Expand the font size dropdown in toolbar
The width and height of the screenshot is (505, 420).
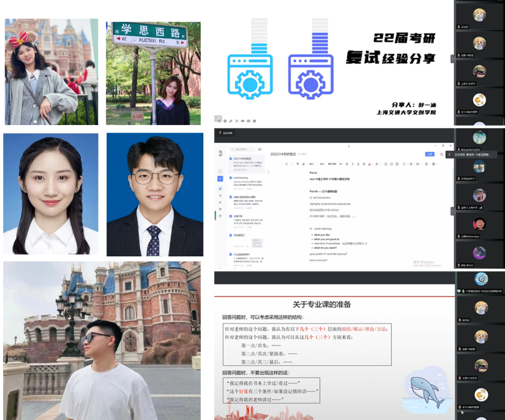pos(341,164)
